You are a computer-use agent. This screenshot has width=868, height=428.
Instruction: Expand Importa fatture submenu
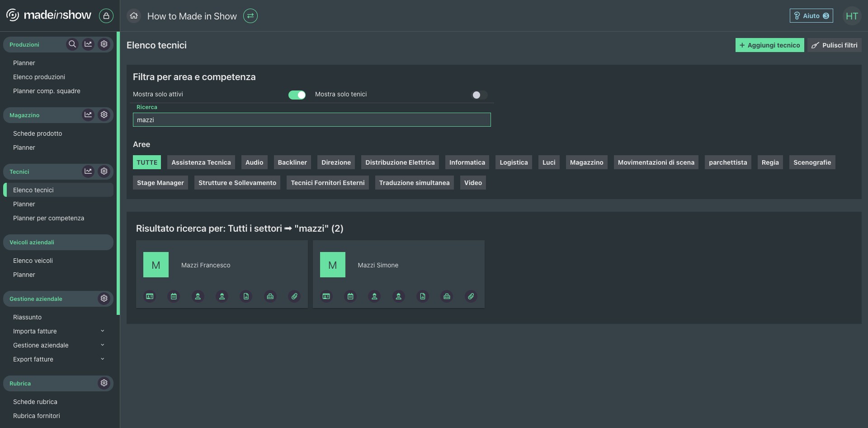click(x=102, y=331)
